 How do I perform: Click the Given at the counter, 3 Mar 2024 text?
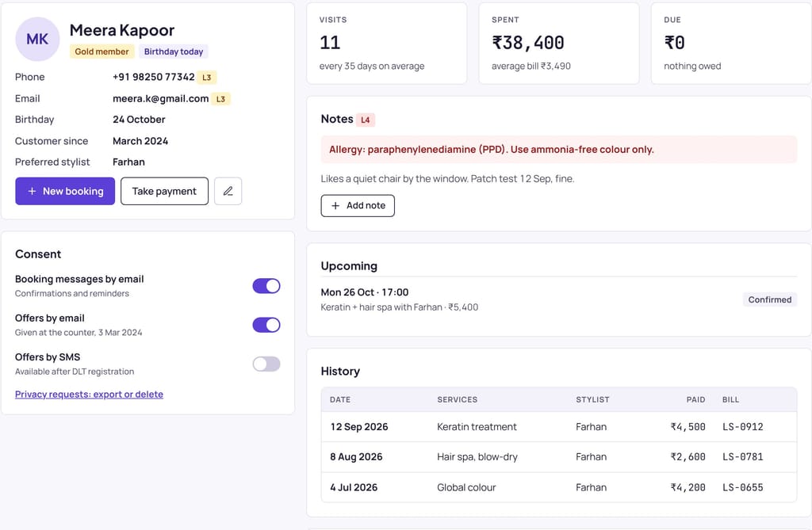pos(79,333)
